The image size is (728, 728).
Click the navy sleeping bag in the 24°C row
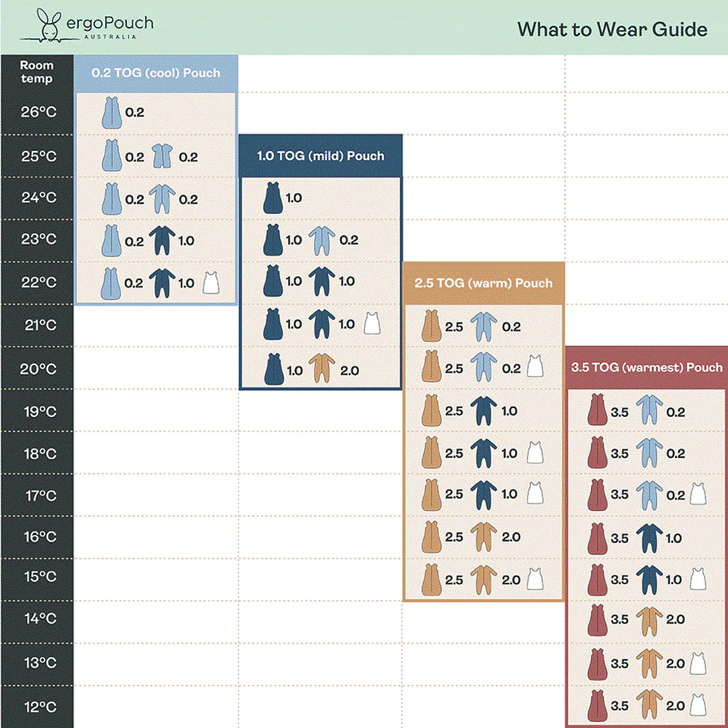[274, 198]
